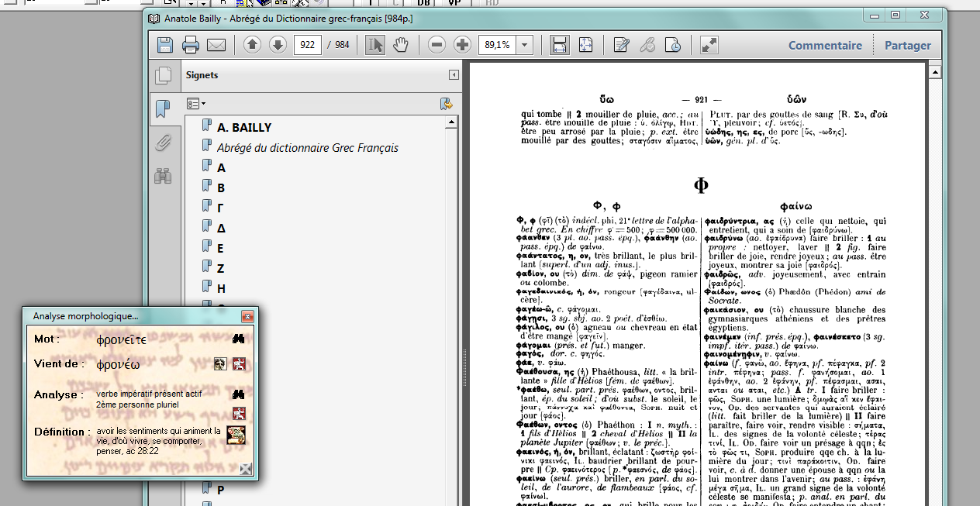Jump to bookmark letter Ρ
The image size is (980, 506).
click(221, 490)
